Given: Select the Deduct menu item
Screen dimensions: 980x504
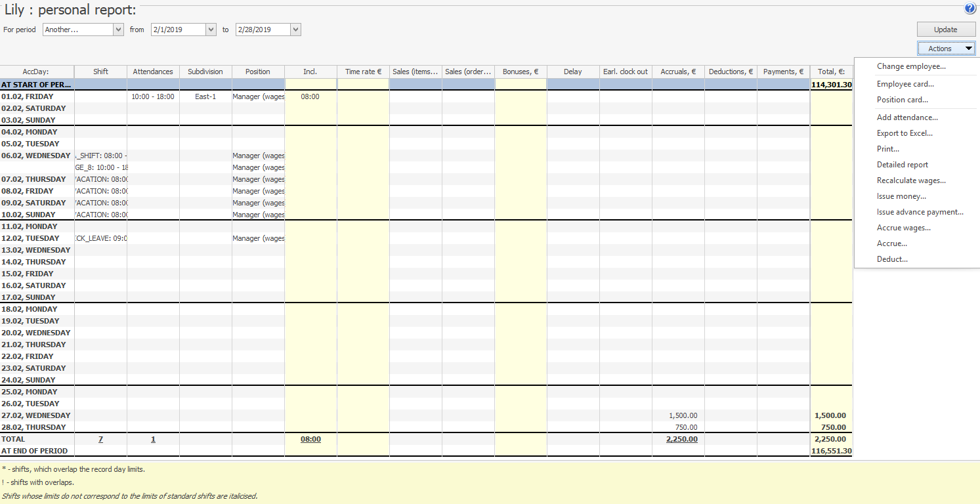Looking at the screenshot, I should pyautogui.click(x=892, y=259).
